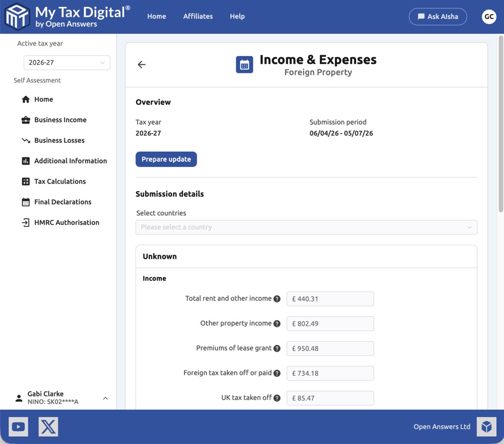Select Home in the Self Assessment sidebar
Image resolution: width=504 pixels, height=444 pixels.
[x=43, y=99]
